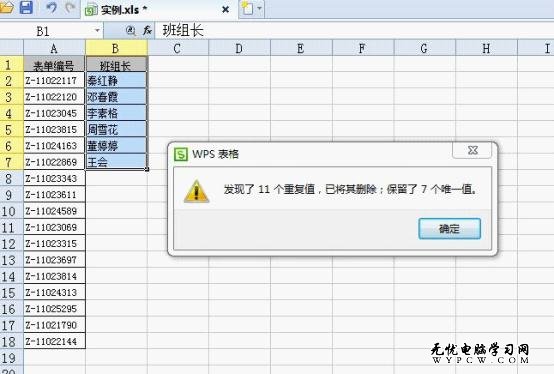The image size is (554, 374).
Task: Select row 1 header
Action: pyautogui.click(x=12, y=65)
